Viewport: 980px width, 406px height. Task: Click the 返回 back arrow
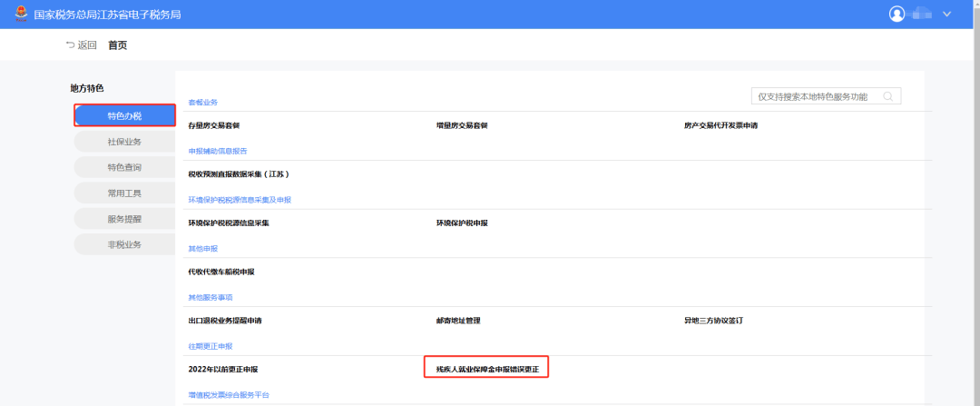[71, 45]
